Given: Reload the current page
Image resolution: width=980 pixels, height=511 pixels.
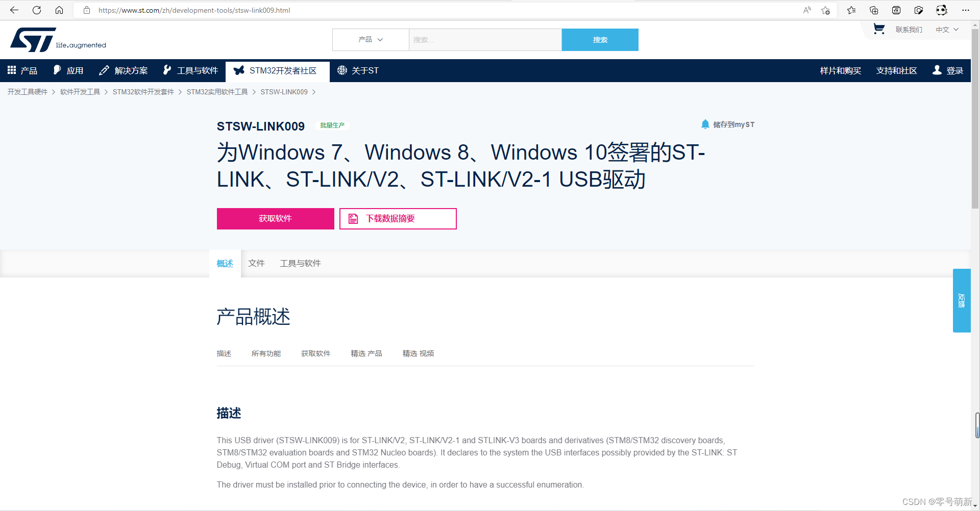Looking at the screenshot, I should point(37,10).
